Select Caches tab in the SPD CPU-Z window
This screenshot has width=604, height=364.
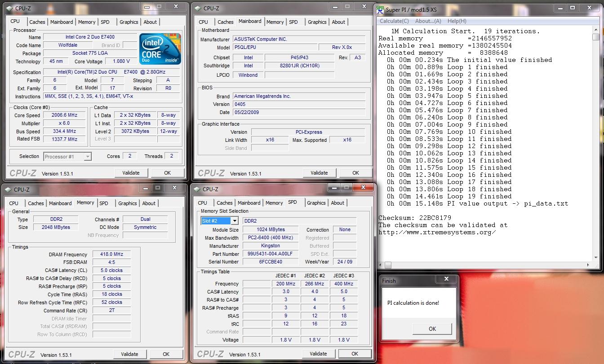click(x=224, y=203)
